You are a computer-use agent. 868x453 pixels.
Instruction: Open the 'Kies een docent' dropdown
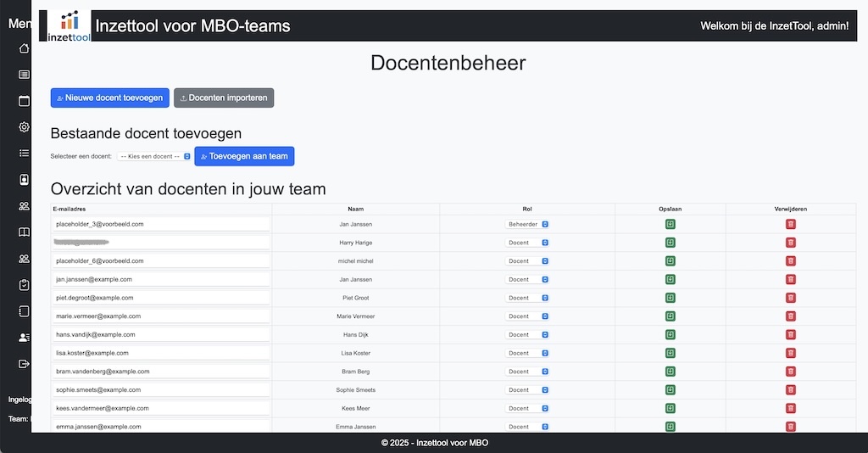(154, 157)
